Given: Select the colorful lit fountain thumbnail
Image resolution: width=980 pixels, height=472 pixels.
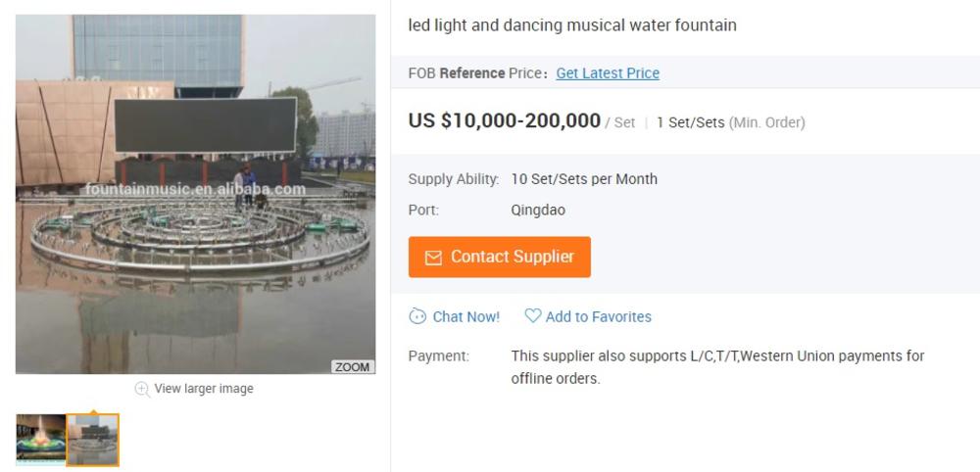Looking at the screenshot, I should (x=40, y=439).
